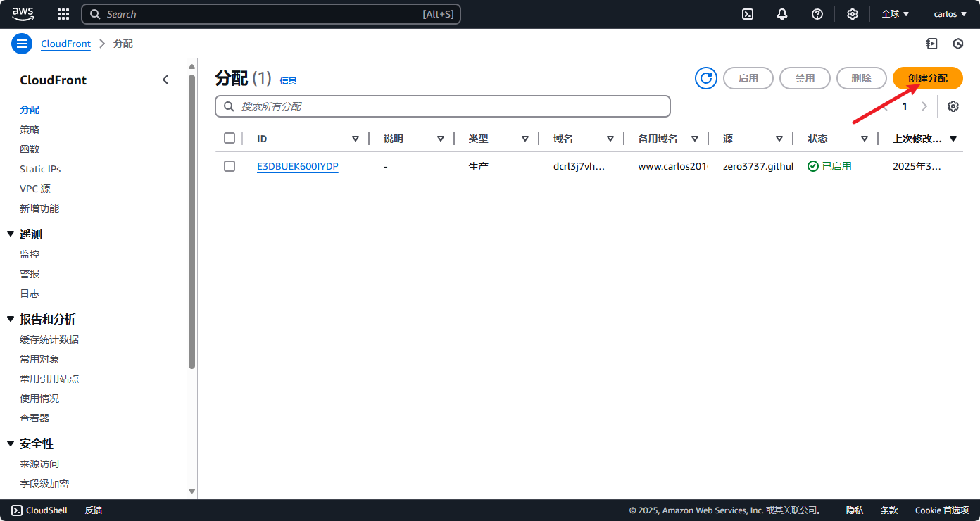Sort by the 备用域名 column

pos(695,139)
